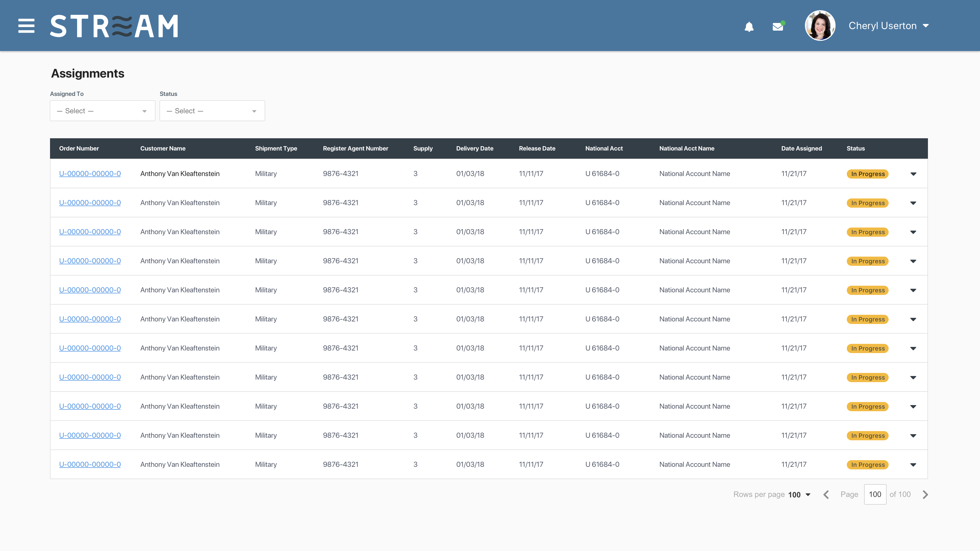Open the hamburger navigation menu
980x551 pixels.
(x=26, y=26)
